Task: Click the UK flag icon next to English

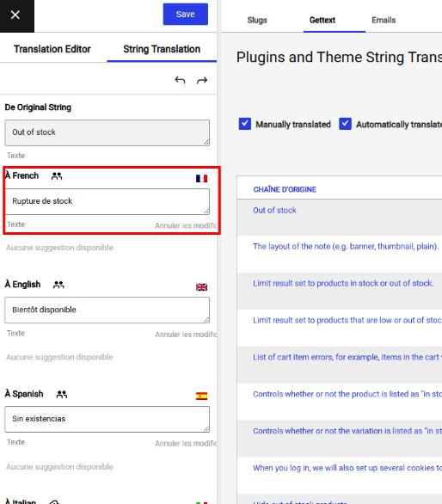Action: click(x=201, y=287)
